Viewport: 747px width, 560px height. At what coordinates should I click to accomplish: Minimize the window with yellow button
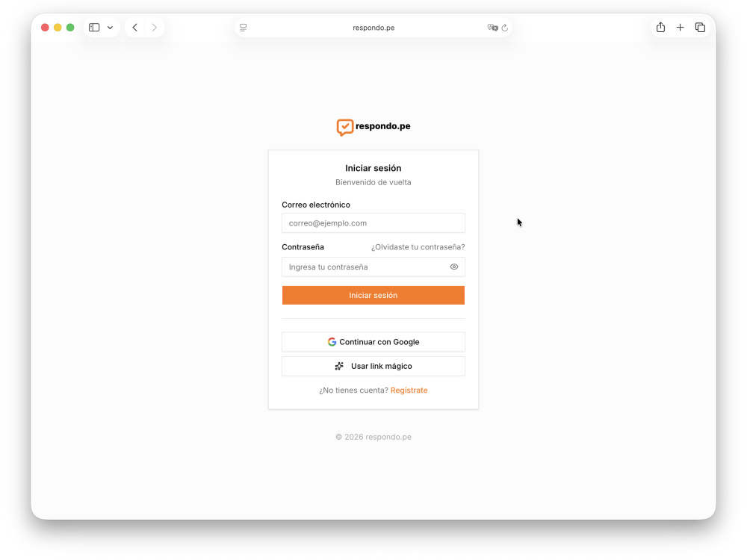tap(58, 28)
